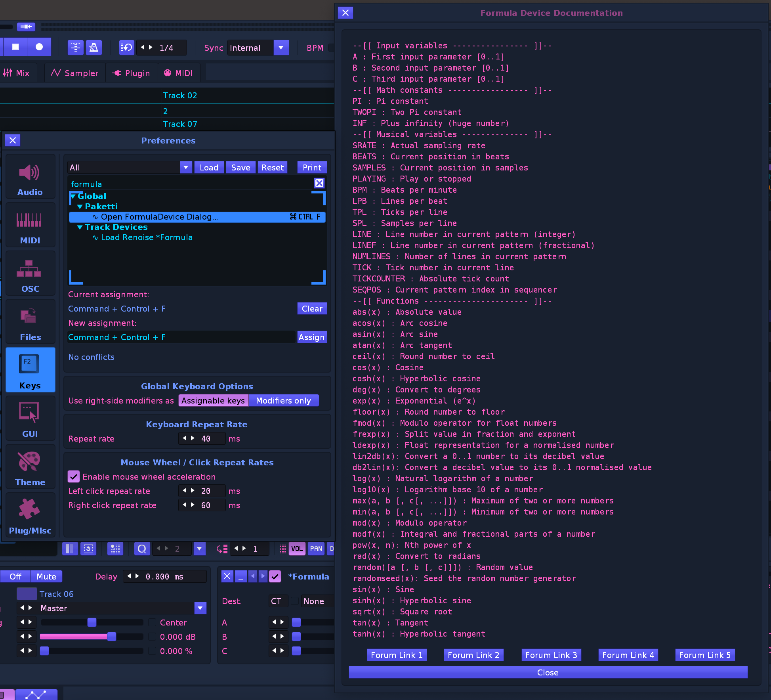Select Load Renoise *Formula tree entry
771x700 pixels.
pos(147,237)
